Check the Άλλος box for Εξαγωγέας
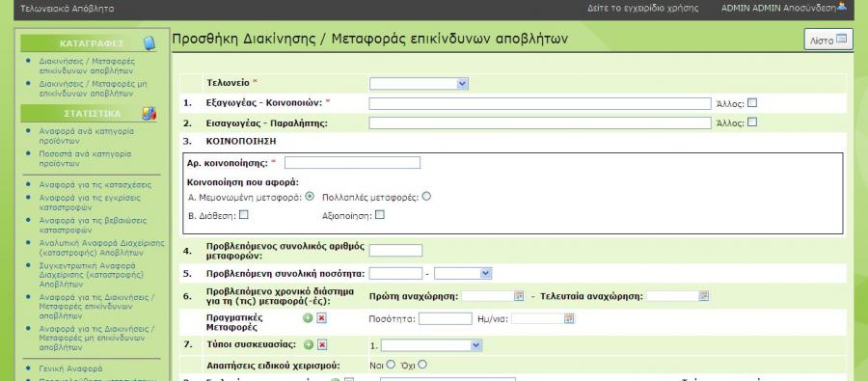Viewport: 868px width, 381px height. [x=751, y=103]
